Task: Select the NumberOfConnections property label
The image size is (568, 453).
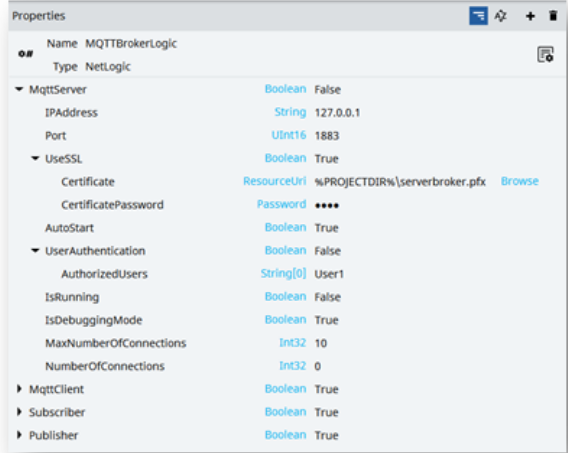Action: [105, 366]
